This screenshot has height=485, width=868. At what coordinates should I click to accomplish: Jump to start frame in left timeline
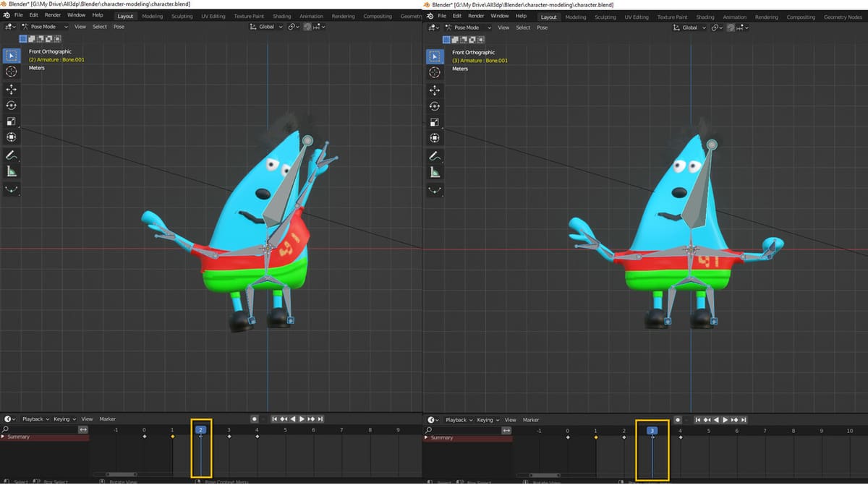[275, 419]
